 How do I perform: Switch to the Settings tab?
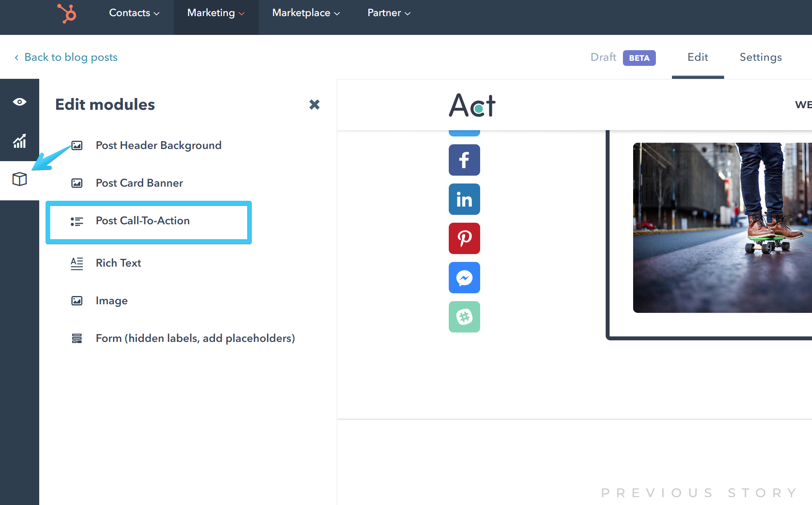pos(760,57)
